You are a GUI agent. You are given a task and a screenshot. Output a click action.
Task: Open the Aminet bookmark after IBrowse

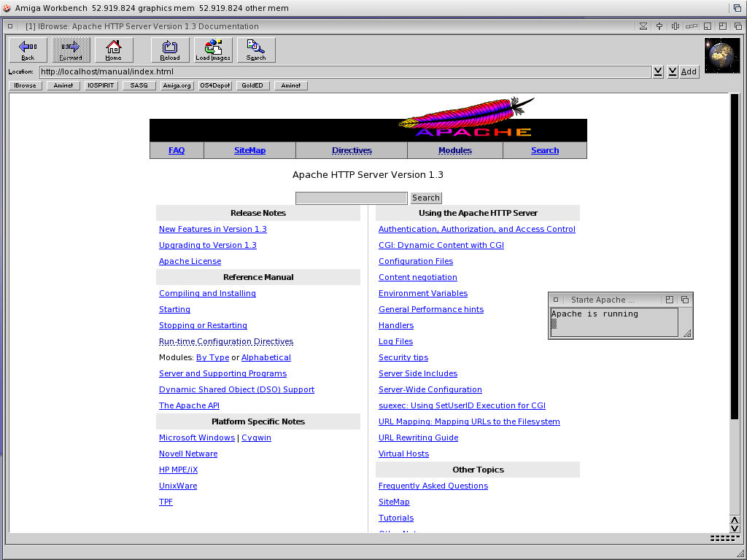(63, 85)
